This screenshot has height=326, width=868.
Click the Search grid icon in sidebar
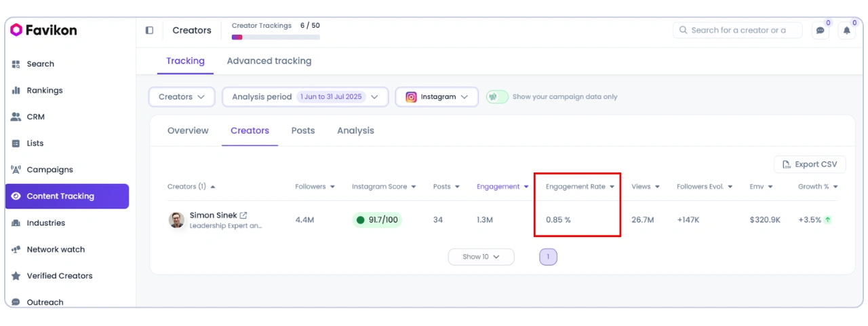(16, 64)
